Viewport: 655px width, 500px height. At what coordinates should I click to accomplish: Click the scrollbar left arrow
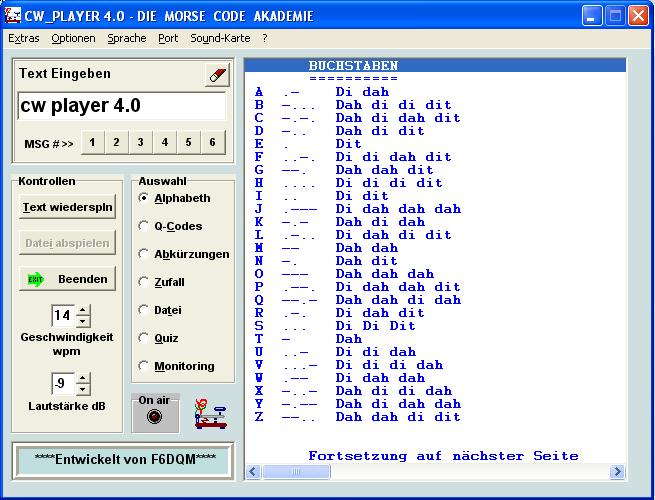pyautogui.click(x=253, y=472)
